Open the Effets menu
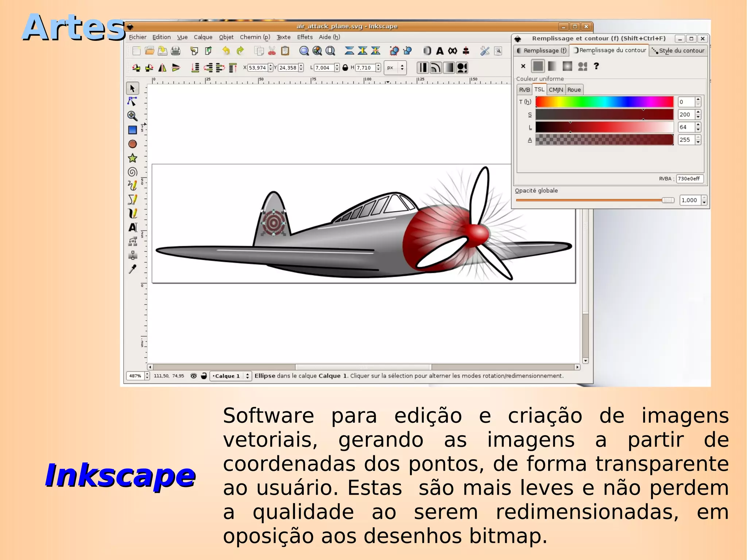 [x=305, y=37]
